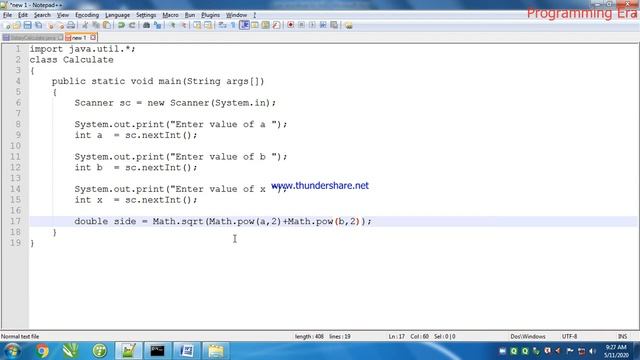Undo last edit with green Undo arrow
The height and width of the screenshot is (360, 640).
click(121, 25)
